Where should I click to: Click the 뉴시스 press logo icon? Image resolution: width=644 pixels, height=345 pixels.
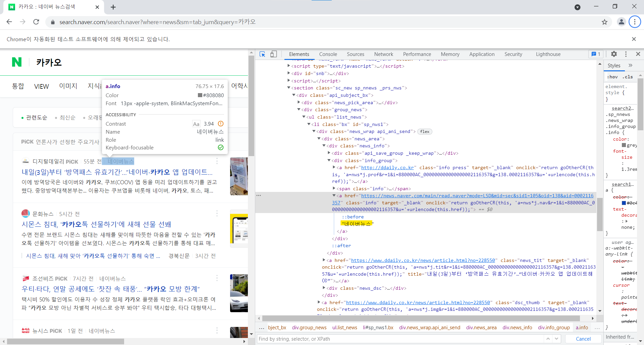[26, 331]
